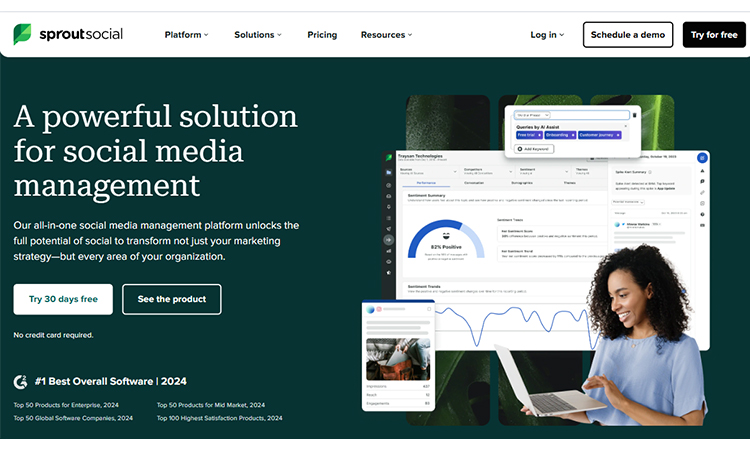The height and width of the screenshot is (450, 750).
Task: Open the bar chart reports icon
Action: pyautogui.click(x=389, y=251)
